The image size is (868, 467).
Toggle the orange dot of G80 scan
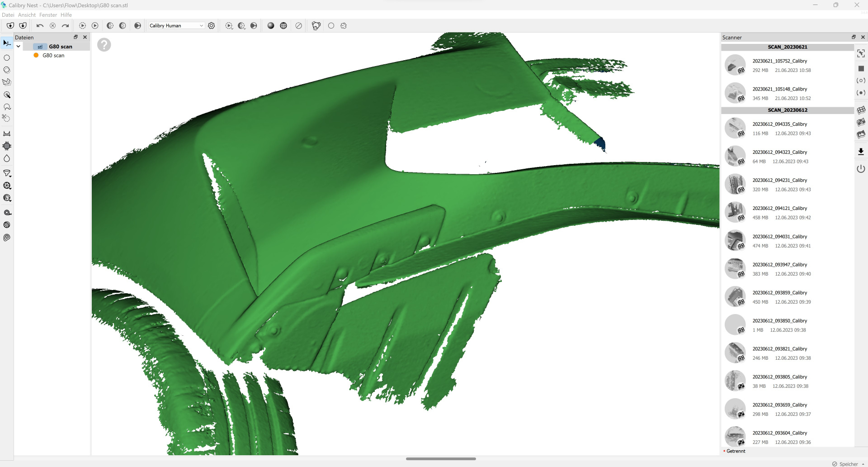click(x=36, y=55)
